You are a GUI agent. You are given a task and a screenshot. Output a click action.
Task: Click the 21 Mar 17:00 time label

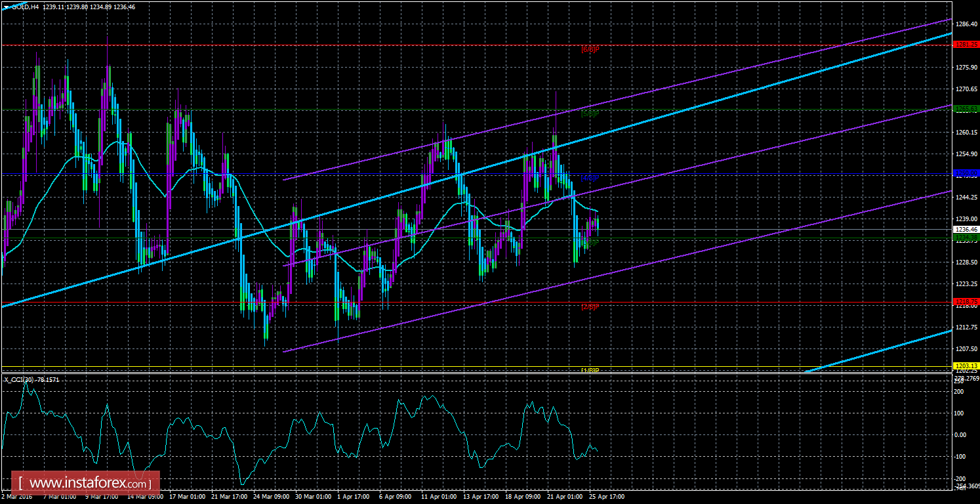point(230,497)
